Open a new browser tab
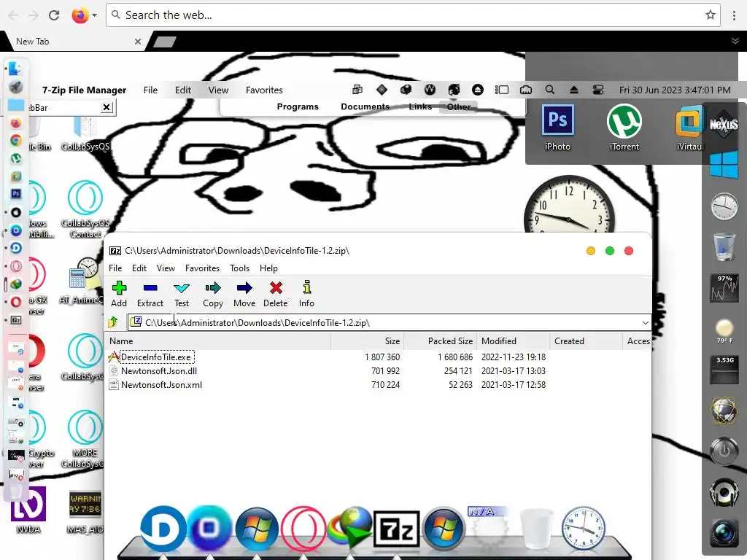Viewport: 747px width, 560px height. point(165,42)
